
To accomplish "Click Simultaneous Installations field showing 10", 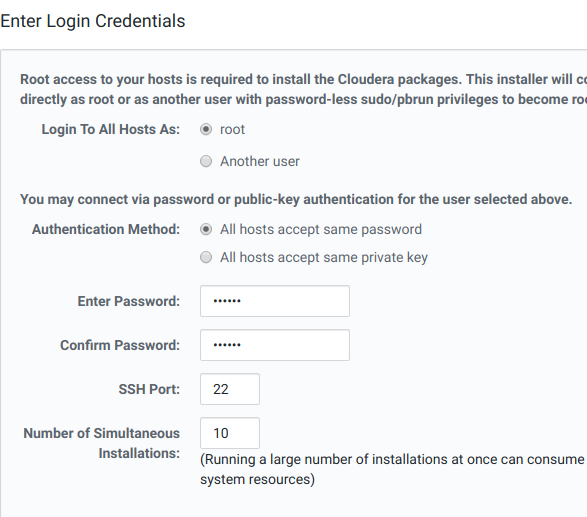I will coord(230,433).
